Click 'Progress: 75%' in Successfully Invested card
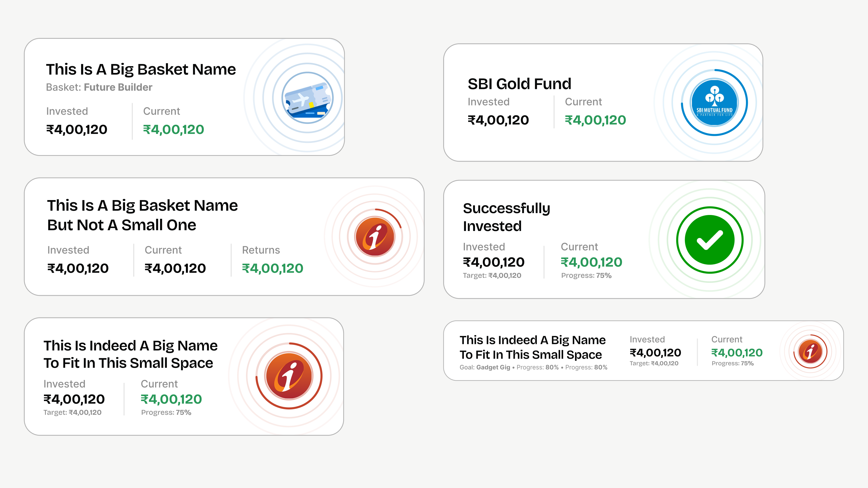This screenshot has width=868, height=488. coord(586,275)
